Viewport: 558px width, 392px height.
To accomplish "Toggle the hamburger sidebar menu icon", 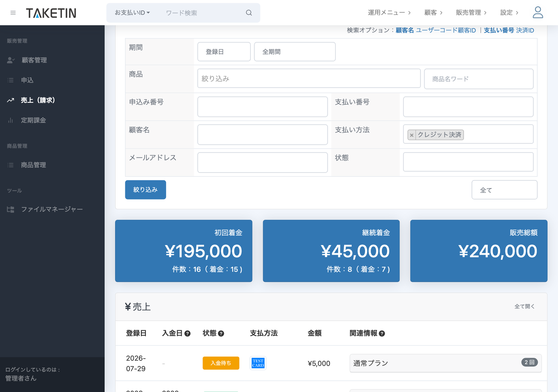I will pos(13,13).
